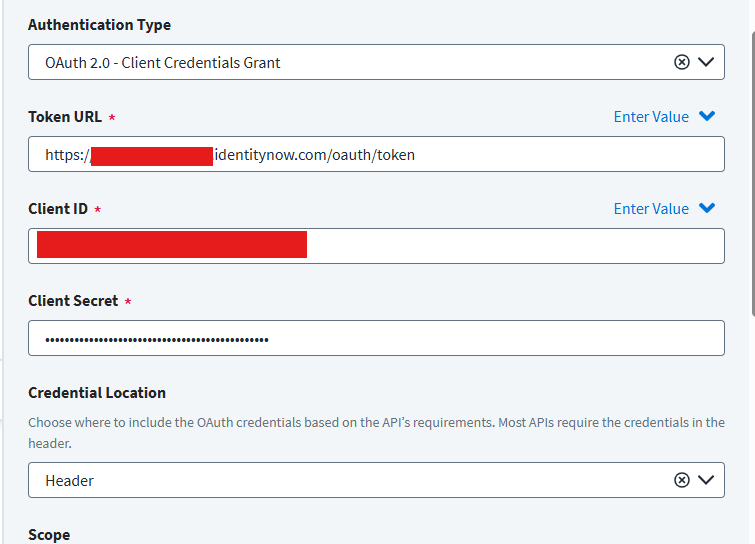Screen dimensions: 755x544
Task: Clear the Authentication Type selection
Action: (x=682, y=62)
